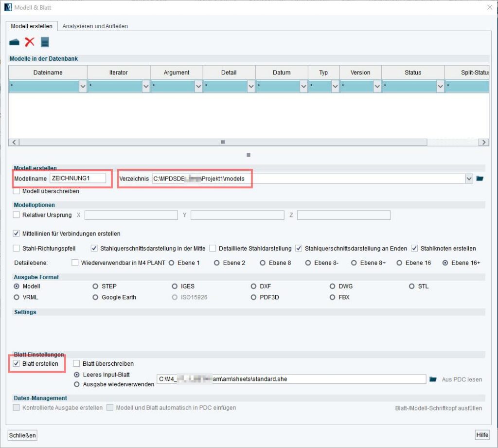Open the Dateiname filter dropdown
The width and height of the screenshot is (498, 448).
83,87
